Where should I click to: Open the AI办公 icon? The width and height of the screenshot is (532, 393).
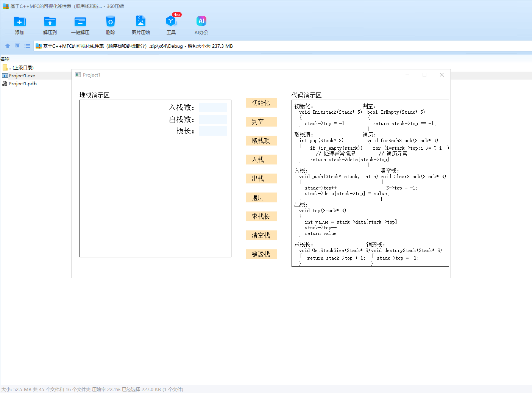pyautogui.click(x=201, y=22)
